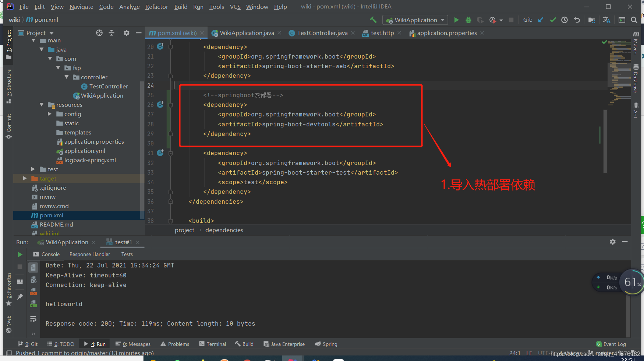Toggle soft-wrap icon in Run console
The width and height of the screenshot is (644, 361).
pyautogui.click(x=33, y=319)
